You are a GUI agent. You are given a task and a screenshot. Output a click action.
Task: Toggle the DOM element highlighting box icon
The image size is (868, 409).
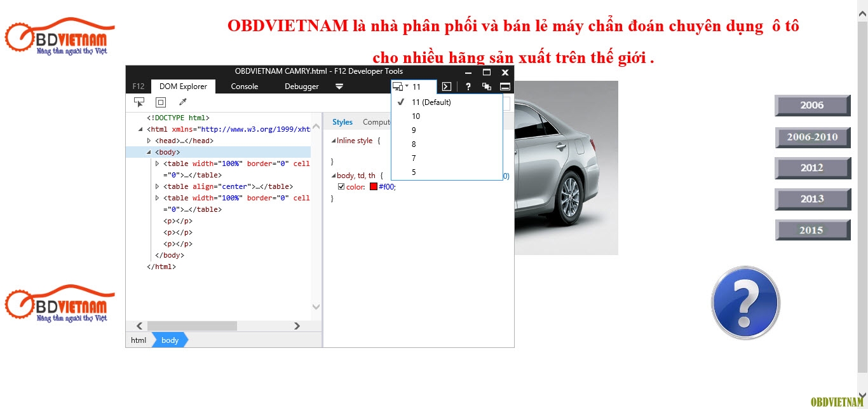161,102
